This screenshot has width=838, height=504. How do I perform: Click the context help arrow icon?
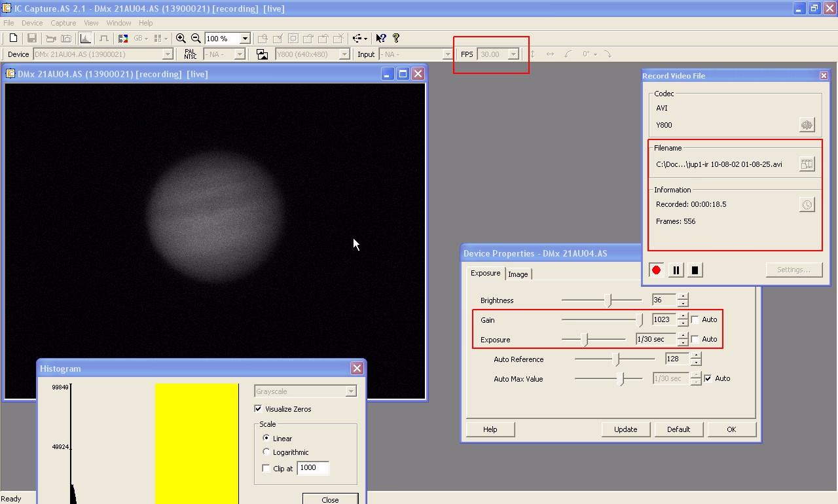coord(381,39)
